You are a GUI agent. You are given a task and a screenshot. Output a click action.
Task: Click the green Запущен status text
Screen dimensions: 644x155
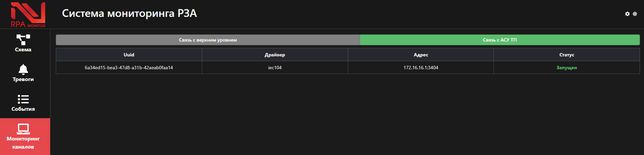pos(567,68)
